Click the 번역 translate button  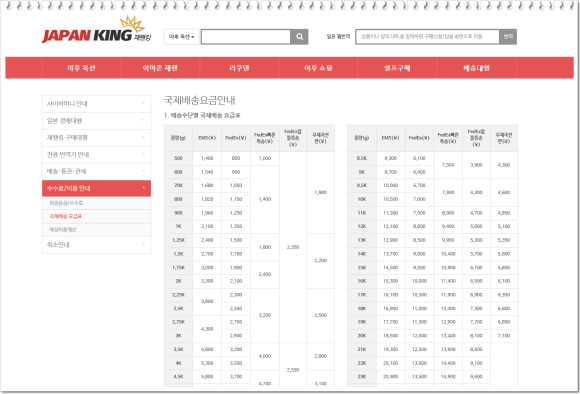tap(508, 37)
